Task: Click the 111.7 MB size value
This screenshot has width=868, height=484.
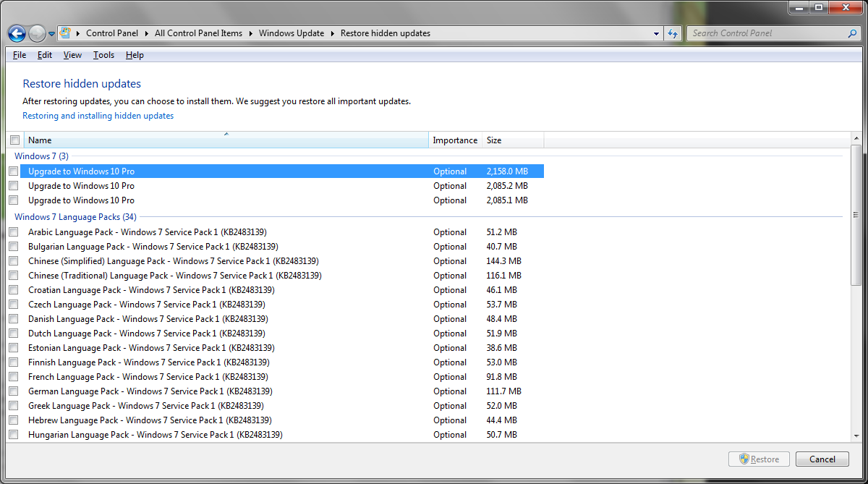Action: (x=504, y=391)
